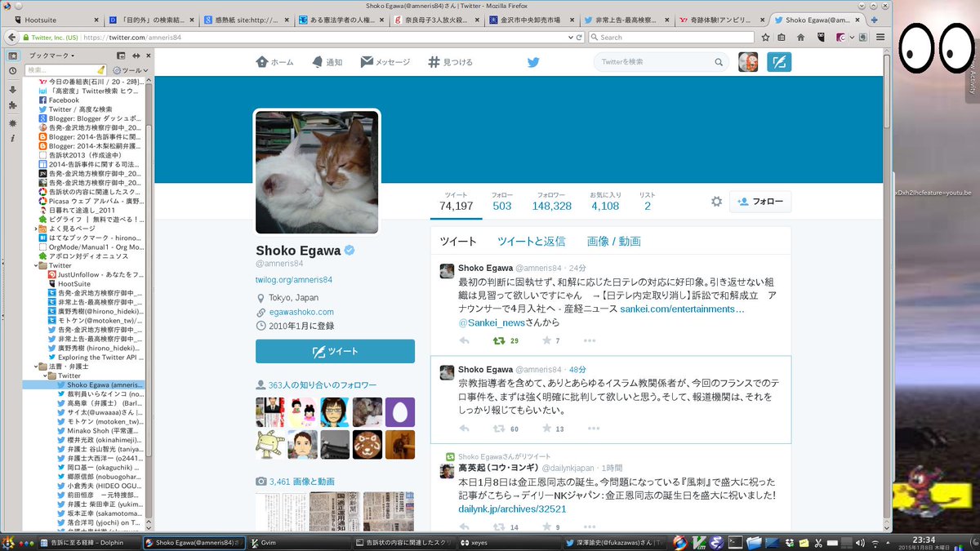The image size is (980, 551).
Task: Open 見つける in Twitter navigation
Action: click(450, 62)
